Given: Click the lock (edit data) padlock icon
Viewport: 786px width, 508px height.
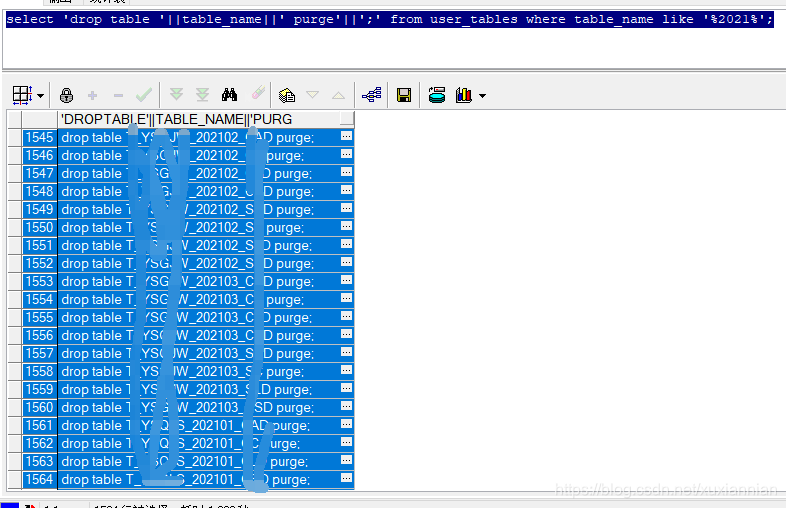Looking at the screenshot, I should [x=66, y=95].
